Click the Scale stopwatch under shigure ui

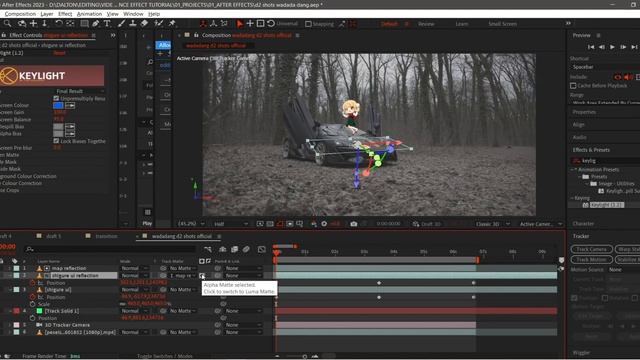point(33,304)
